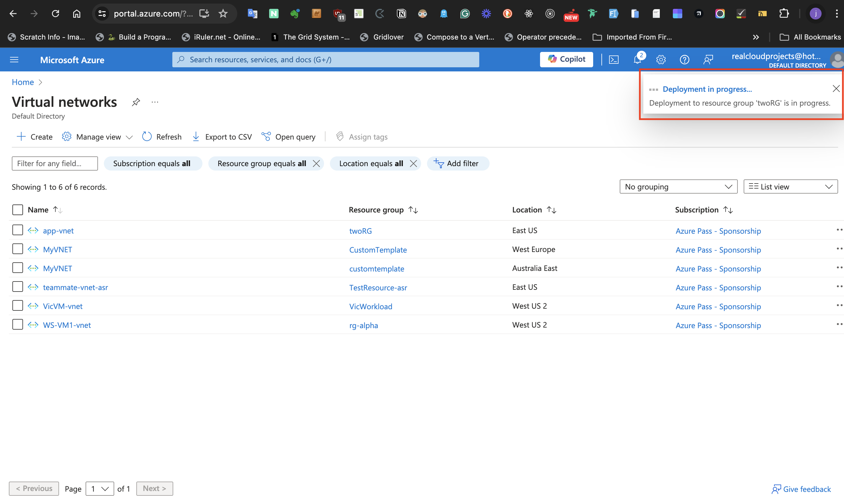
Task: Click the Copilot button
Action: pos(566,59)
